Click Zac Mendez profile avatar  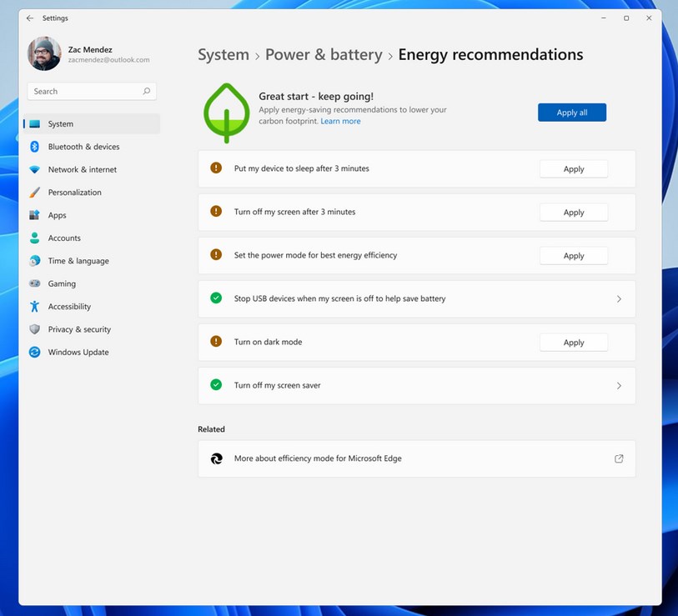44,53
